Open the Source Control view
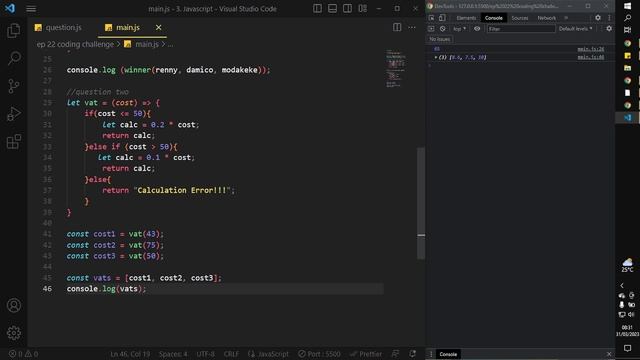This screenshot has width=640, height=360. (13, 86)
